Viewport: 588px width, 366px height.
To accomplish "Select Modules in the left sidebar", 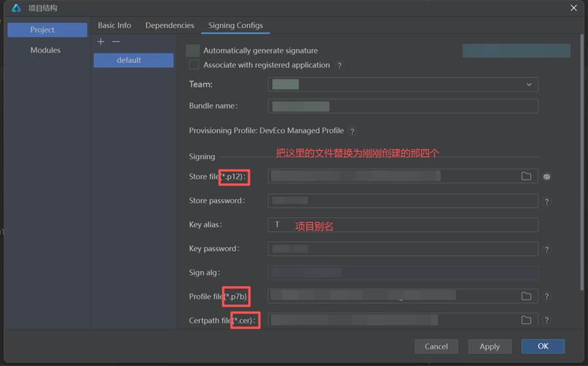I will 45,50.
